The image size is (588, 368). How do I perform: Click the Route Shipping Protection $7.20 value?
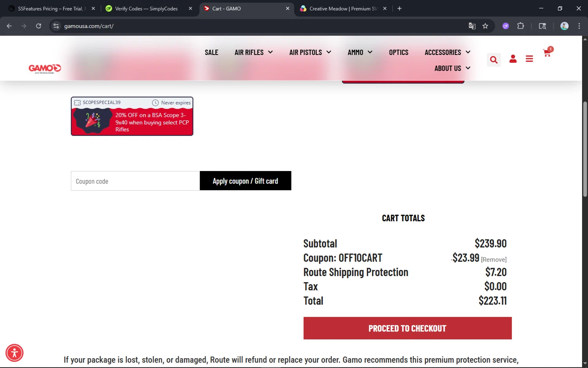coord(496,272)
